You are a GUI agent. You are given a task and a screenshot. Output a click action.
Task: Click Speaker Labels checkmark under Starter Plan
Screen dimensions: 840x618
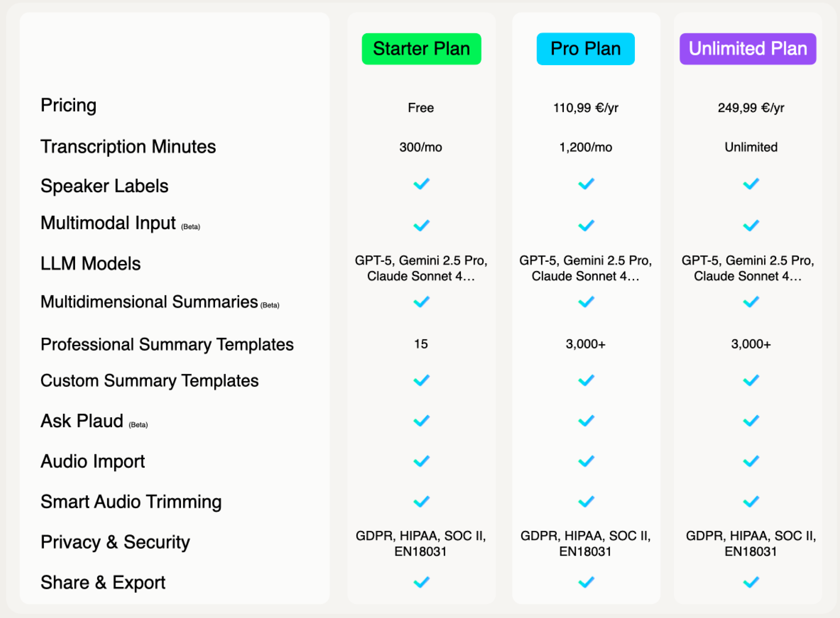click(421, 184)
